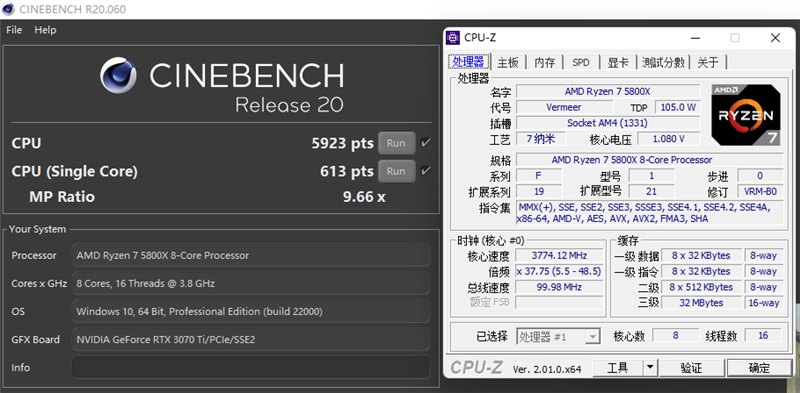
Task: Click the 8 x 512 KBytes L2 value
Action: tap(701, 287)
